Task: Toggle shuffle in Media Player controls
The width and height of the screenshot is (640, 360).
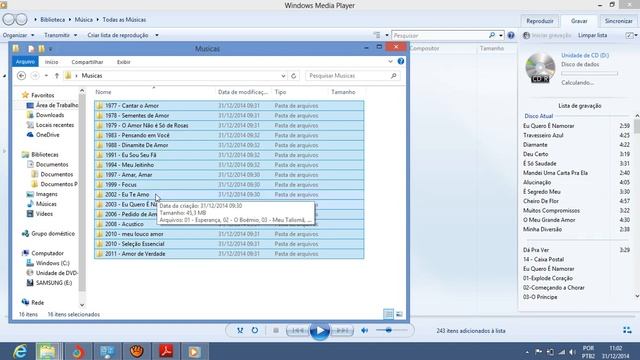Action: [240, 330]
